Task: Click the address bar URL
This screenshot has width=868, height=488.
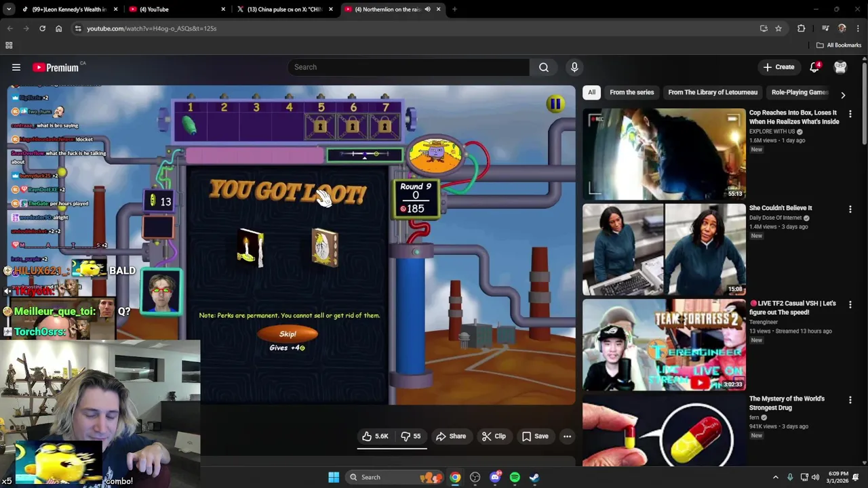Action: tap(151, 28)
